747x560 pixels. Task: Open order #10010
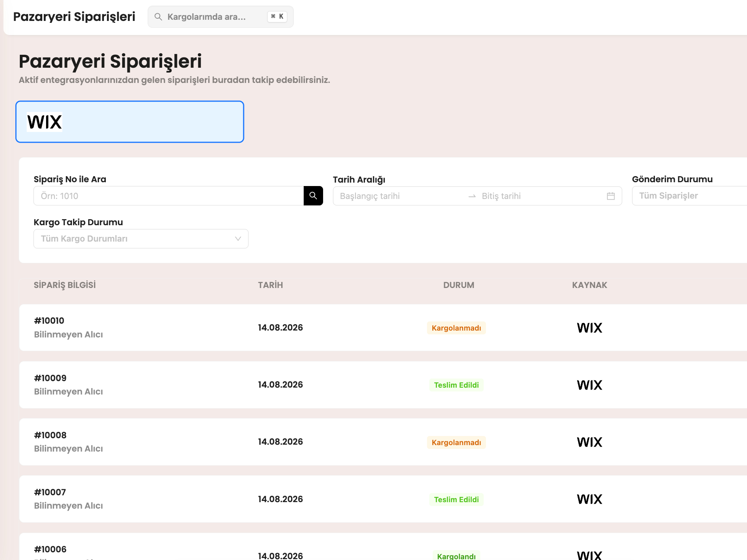click(x=383, y=328)
